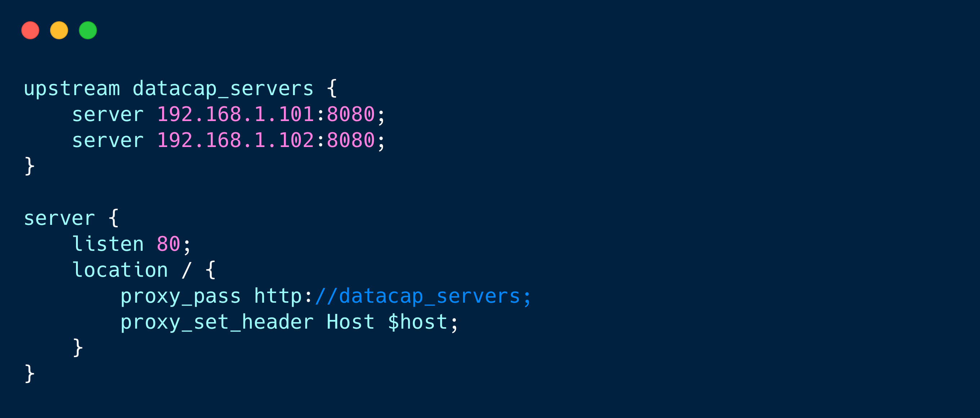This screenshot has width=980, height=418.
Task: Click the 'listen' directive
Action: 108,244
